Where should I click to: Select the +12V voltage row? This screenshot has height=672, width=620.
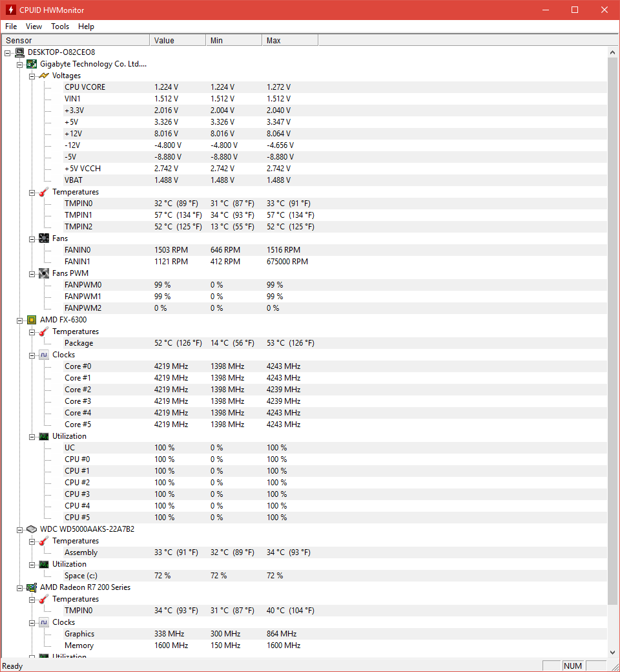(x=335, y=134)
